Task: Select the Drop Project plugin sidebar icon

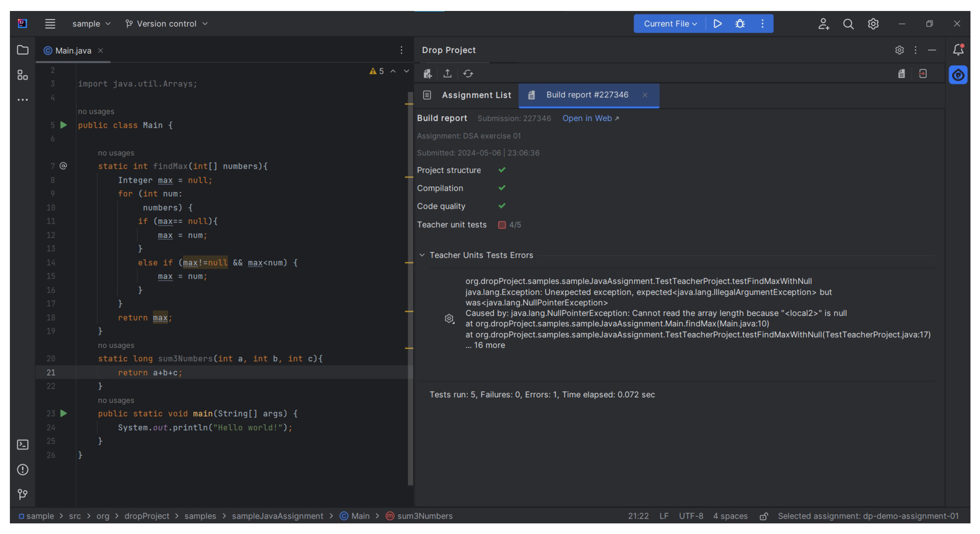Action: click(x=958, y=75)
